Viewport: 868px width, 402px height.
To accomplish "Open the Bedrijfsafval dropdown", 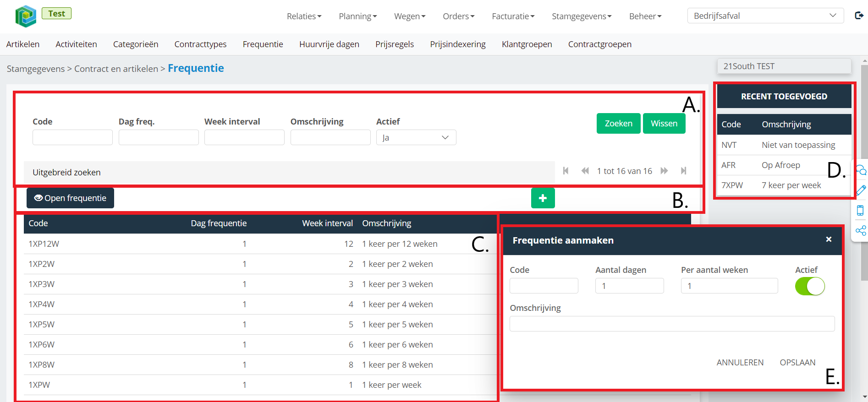I will [765, 16].
